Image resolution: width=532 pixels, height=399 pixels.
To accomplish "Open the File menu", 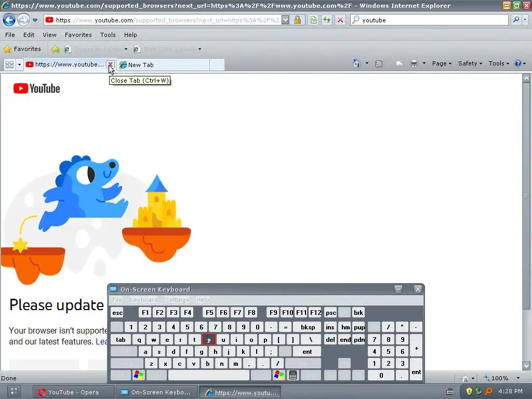I will point(10,35).
